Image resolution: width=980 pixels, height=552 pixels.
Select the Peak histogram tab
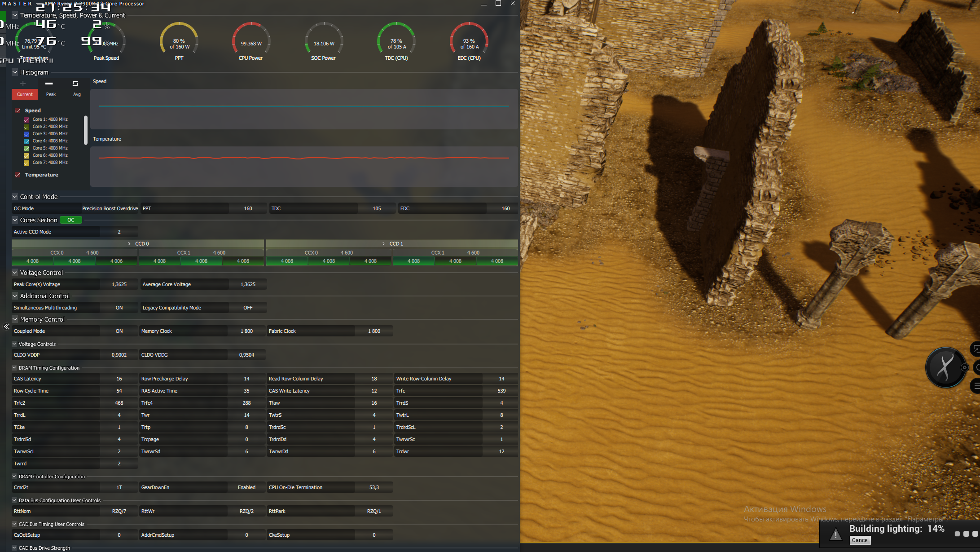click(51, 94)
